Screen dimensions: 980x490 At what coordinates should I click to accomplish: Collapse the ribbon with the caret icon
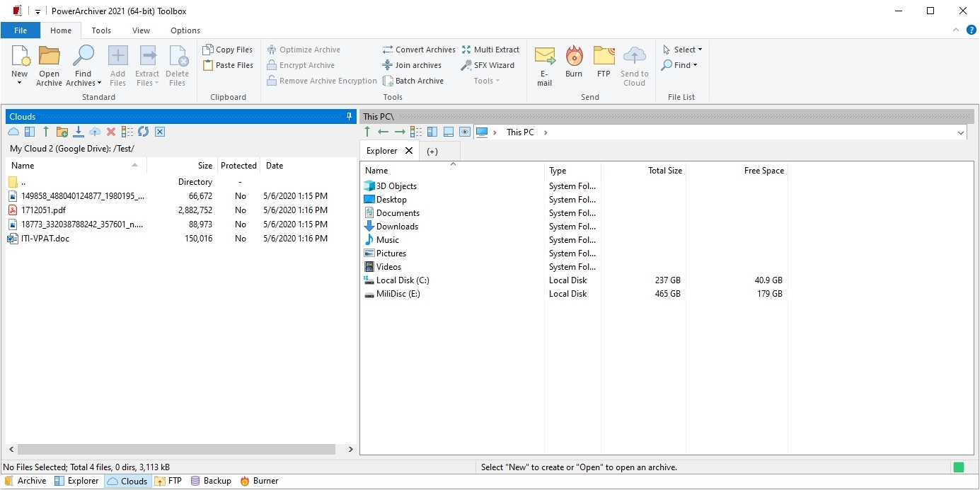click(956, 30)
